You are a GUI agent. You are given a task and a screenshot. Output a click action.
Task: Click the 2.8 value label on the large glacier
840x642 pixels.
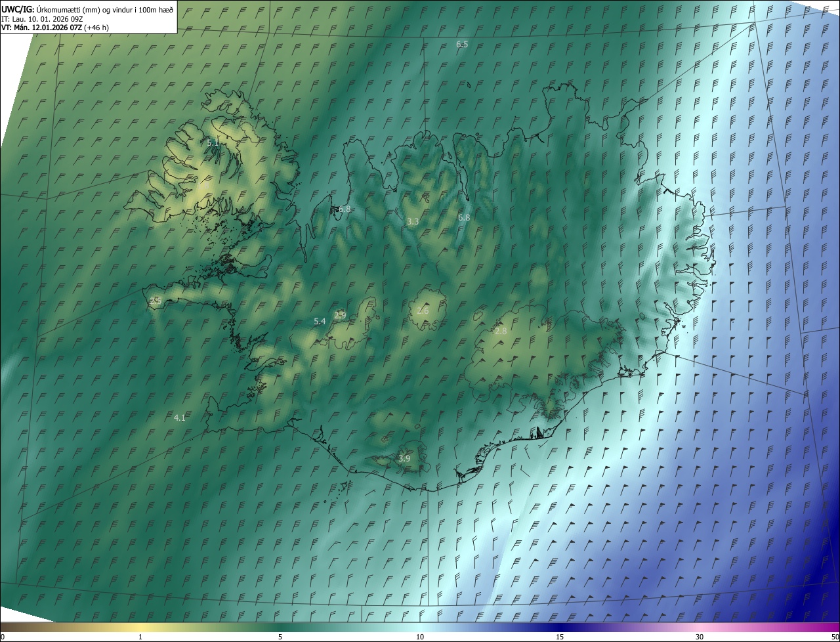(501, 331)
